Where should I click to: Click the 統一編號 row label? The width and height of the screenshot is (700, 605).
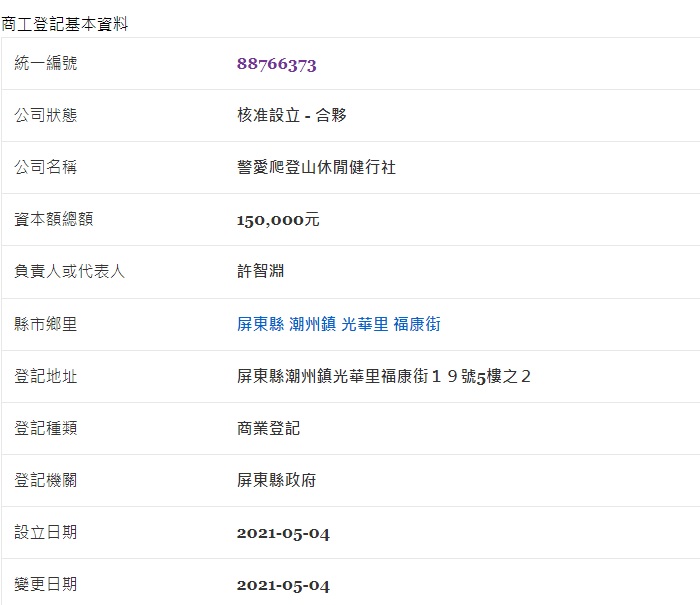[x=46, y=64]
